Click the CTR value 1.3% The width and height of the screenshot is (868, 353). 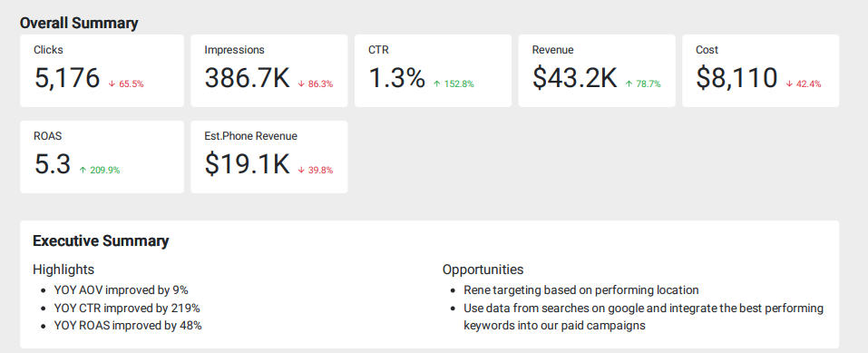click(396, 78)
